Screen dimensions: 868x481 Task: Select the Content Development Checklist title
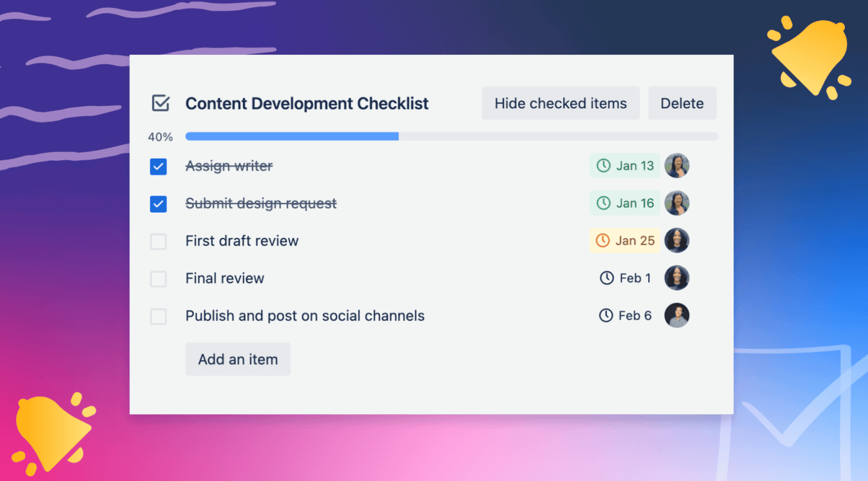(307, 103)
